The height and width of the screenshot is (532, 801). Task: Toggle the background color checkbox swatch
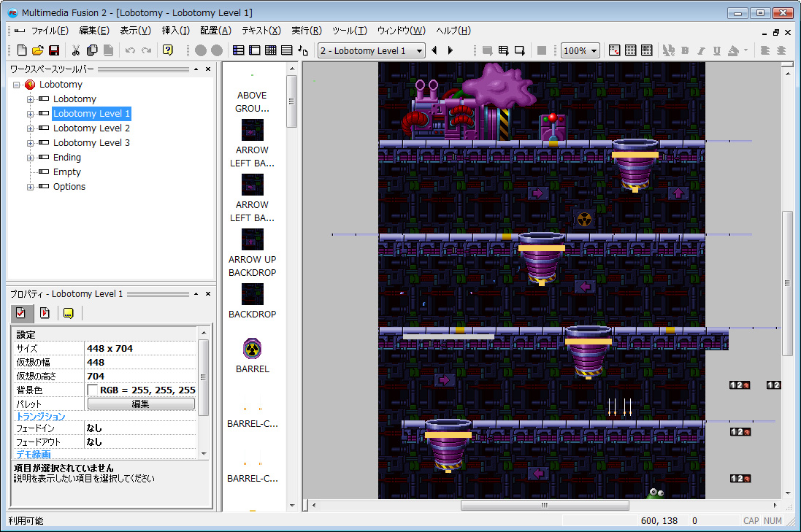[93, 390]
